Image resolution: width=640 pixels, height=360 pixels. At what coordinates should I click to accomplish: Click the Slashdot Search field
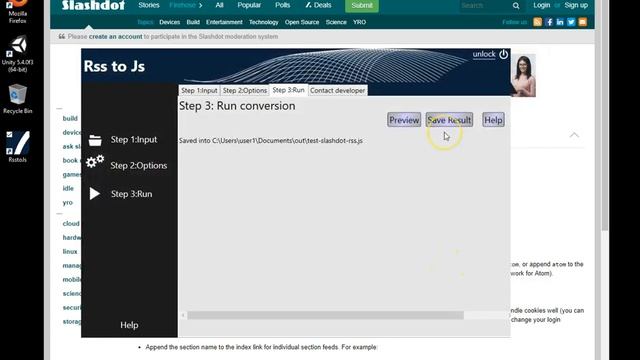pos(484,6)
